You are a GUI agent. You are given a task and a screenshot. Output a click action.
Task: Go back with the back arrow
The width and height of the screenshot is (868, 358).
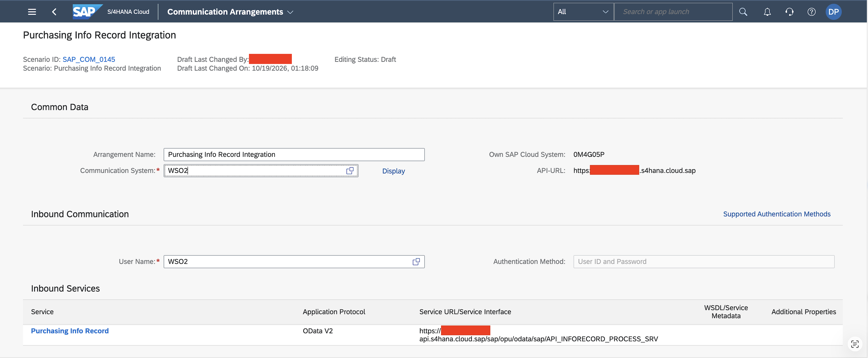54,12
